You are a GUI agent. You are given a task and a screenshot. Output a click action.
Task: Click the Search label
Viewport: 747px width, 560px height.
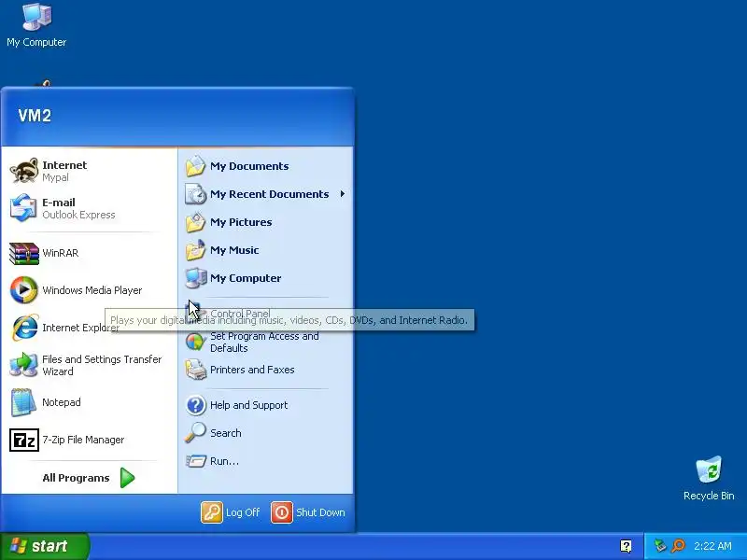point(225,433)
